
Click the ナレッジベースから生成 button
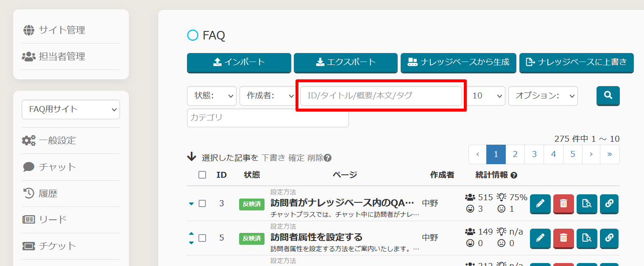[x=458, y=62]
